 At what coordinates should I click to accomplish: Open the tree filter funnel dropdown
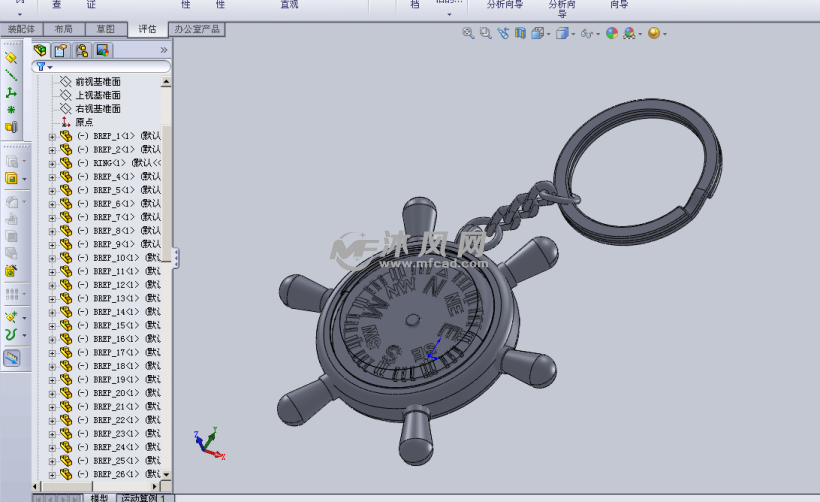(44, 67)
